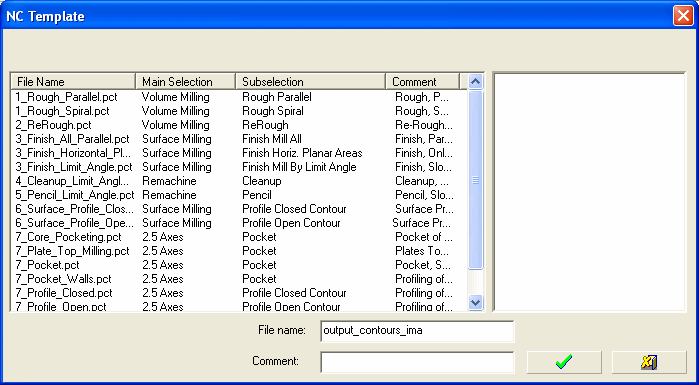
Task: Click the Subselection column header
Action: (x=310, y=82)
